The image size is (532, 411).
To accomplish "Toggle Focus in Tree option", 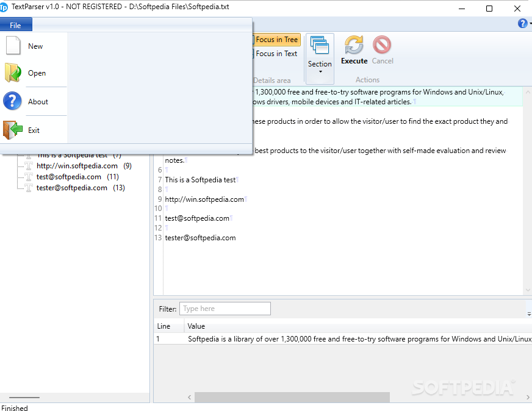I will click(x=276, y=40).
